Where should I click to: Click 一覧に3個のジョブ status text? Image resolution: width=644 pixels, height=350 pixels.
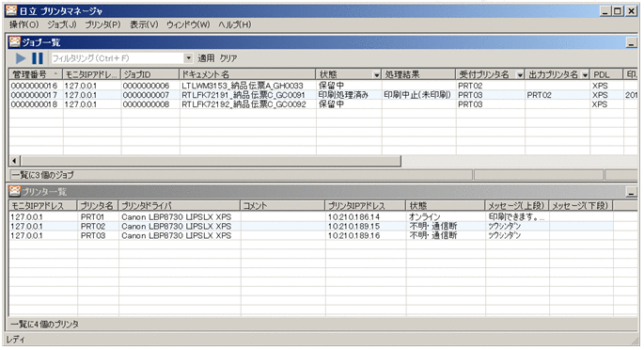click(42, 175)
